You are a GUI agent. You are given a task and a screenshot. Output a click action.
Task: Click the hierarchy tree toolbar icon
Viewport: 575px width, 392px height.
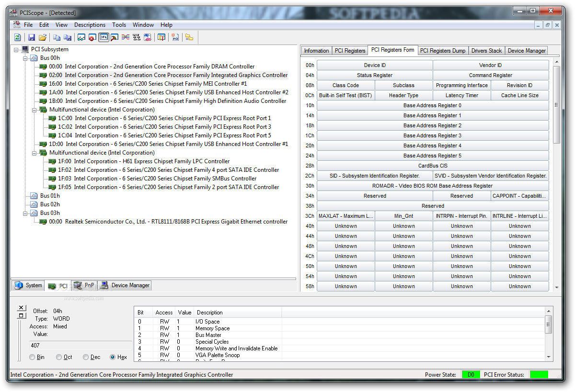[x=137, y=37]
